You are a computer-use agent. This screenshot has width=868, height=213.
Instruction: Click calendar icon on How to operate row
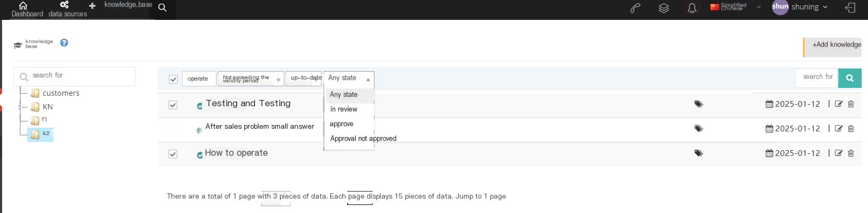pyautogui.click(x=769, y=153)
